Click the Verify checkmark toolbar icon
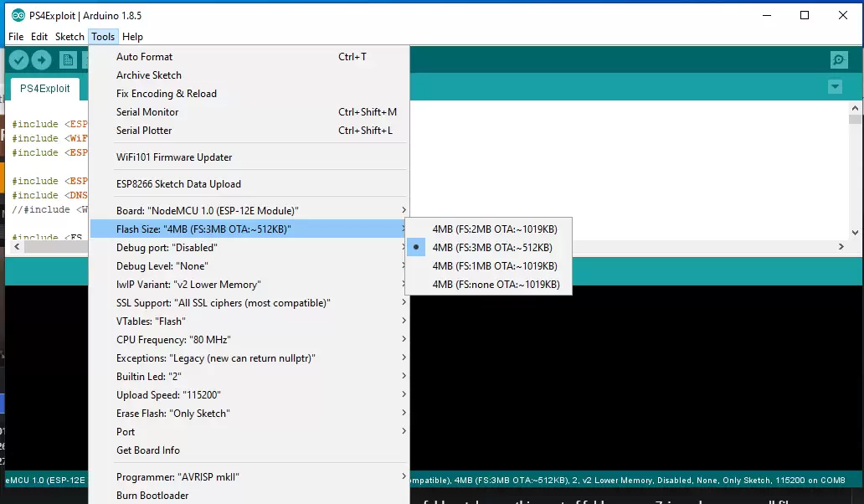 [18, 59]
